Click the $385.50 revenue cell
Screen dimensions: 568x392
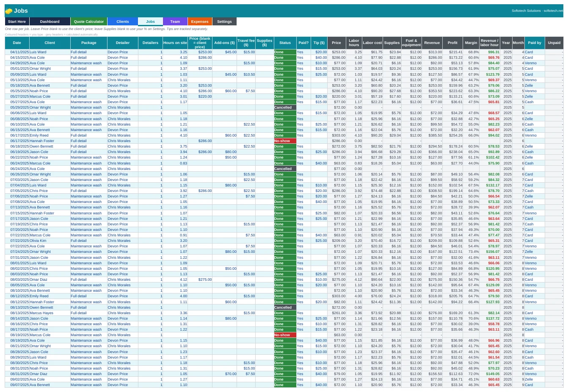432,135
